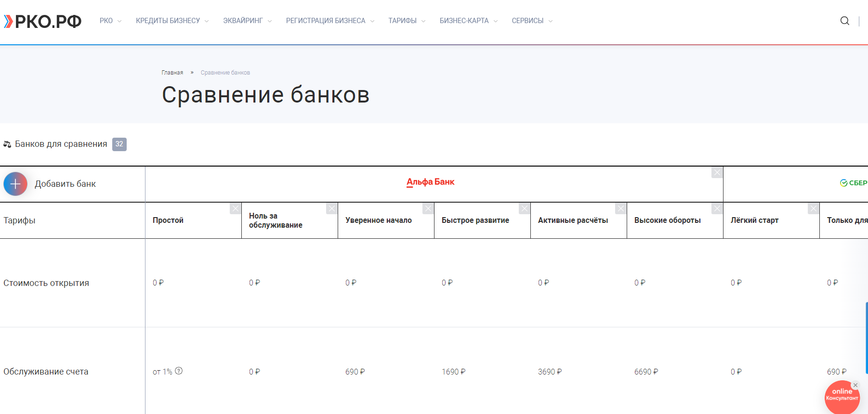Click the question mark next to 'от 1%'
Viewport: 868px width, 414px height.
179,371
